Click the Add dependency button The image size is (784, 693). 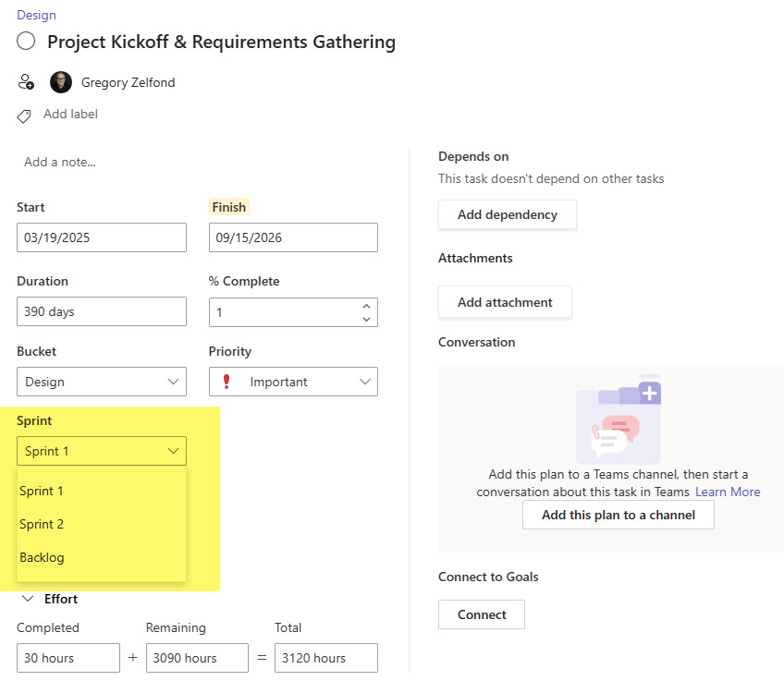pos(508,215)
